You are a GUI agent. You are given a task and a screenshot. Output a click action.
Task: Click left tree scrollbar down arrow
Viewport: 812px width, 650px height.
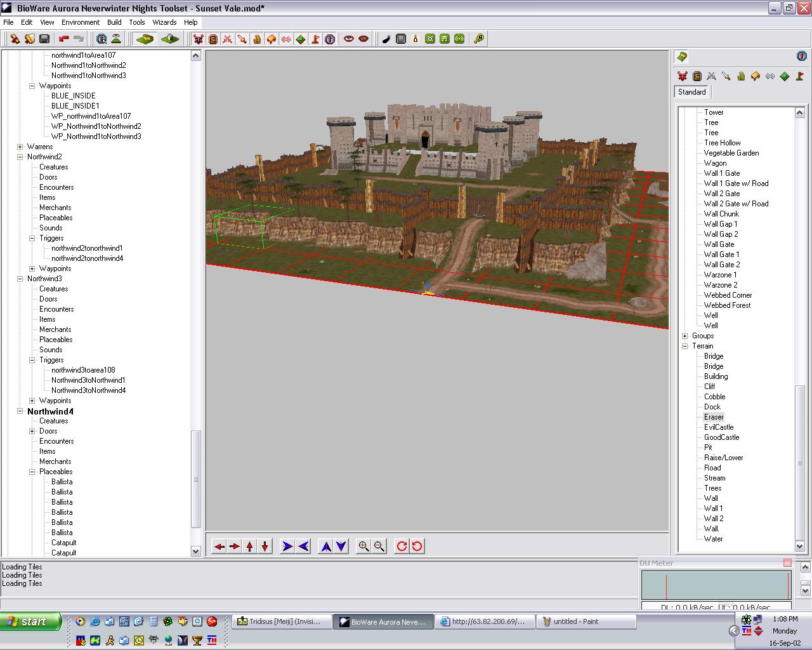[x=196, y=552]
